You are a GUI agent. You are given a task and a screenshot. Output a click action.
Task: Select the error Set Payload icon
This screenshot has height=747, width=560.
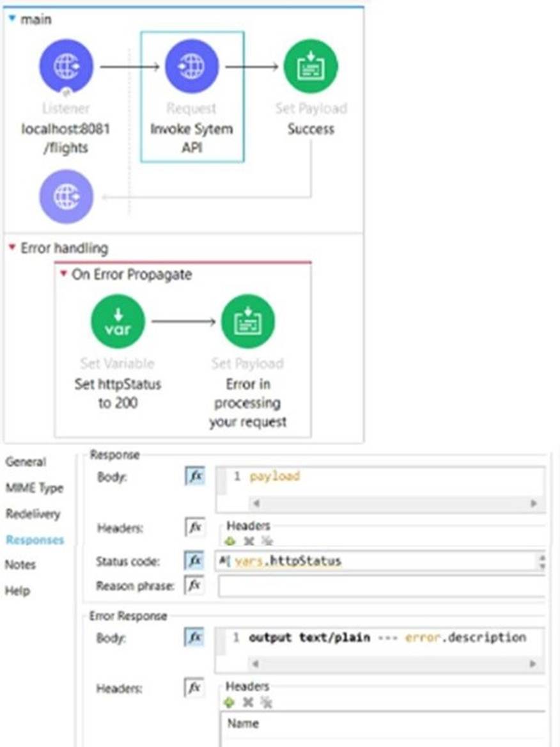pyautogui.click(x=247, y=320)
